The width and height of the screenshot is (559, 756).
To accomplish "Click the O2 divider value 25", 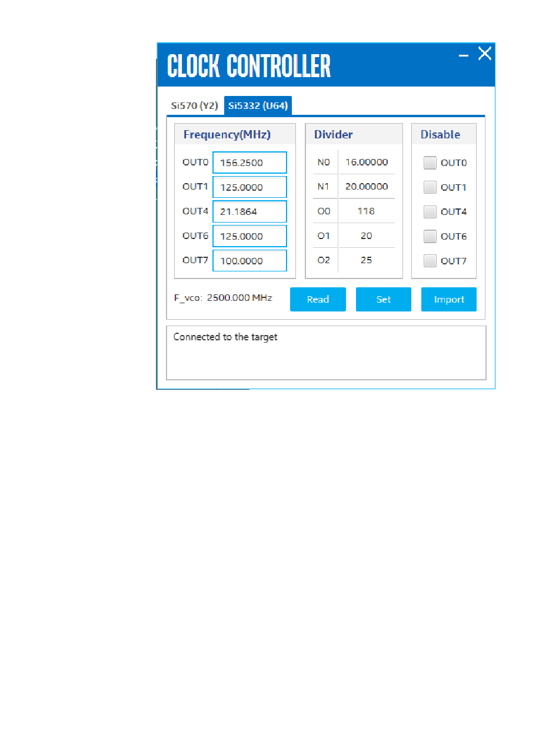I will [366, 260].
